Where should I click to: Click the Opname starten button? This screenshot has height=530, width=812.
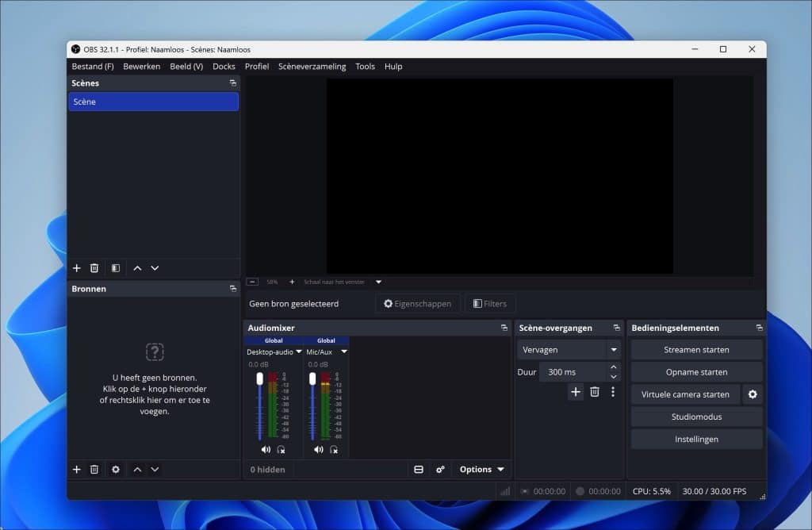[695, 371]
